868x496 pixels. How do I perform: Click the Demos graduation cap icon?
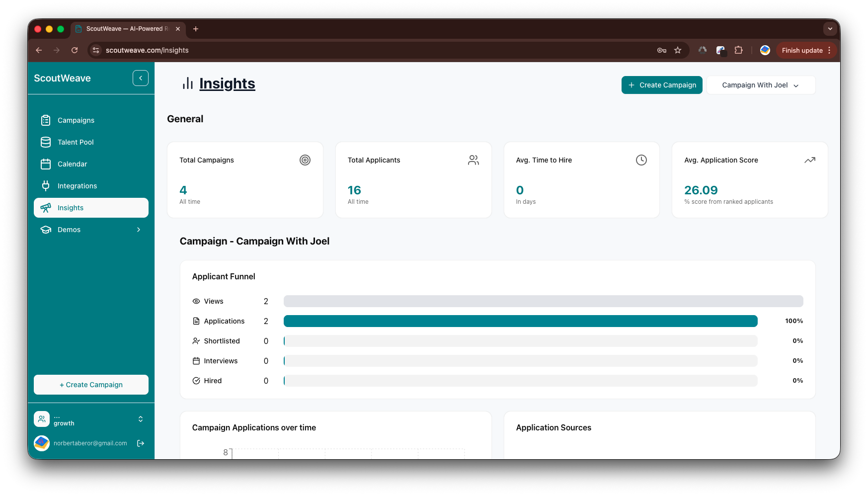coord(46,230)
